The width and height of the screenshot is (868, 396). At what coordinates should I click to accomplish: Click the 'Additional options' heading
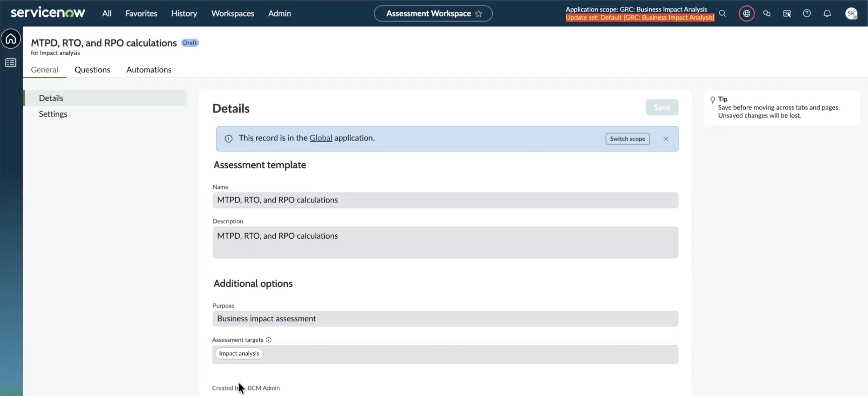click(x=253, y=284)
